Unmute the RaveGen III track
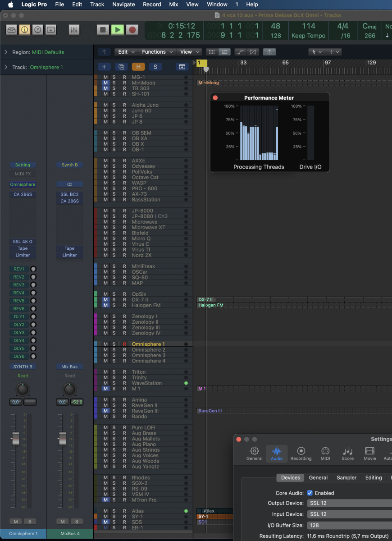The width and height of the screenshot is (392, 541). tap(105, 411)
